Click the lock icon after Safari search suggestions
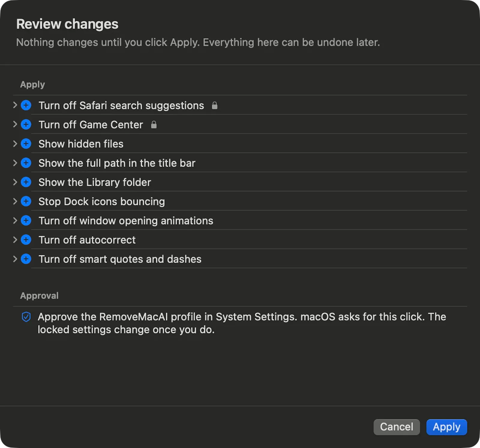Image resolution: width=480 pixels, height=448 pixels. (x=214, y=105)
